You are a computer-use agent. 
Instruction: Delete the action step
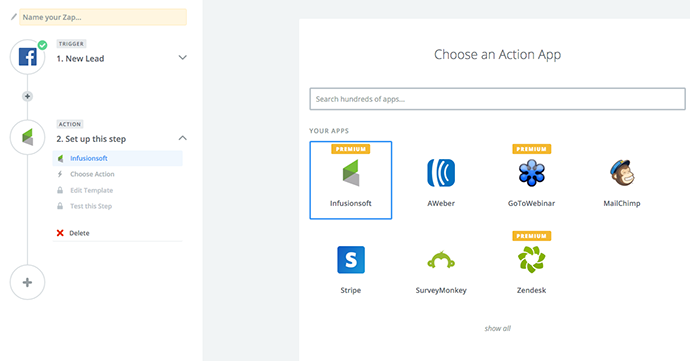click(x=79, y=233)
